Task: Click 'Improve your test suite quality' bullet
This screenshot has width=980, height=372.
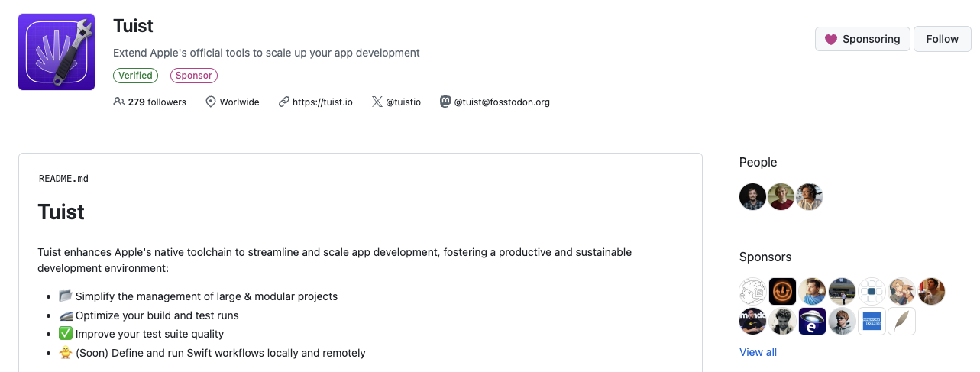Action: tap(150, 334)
